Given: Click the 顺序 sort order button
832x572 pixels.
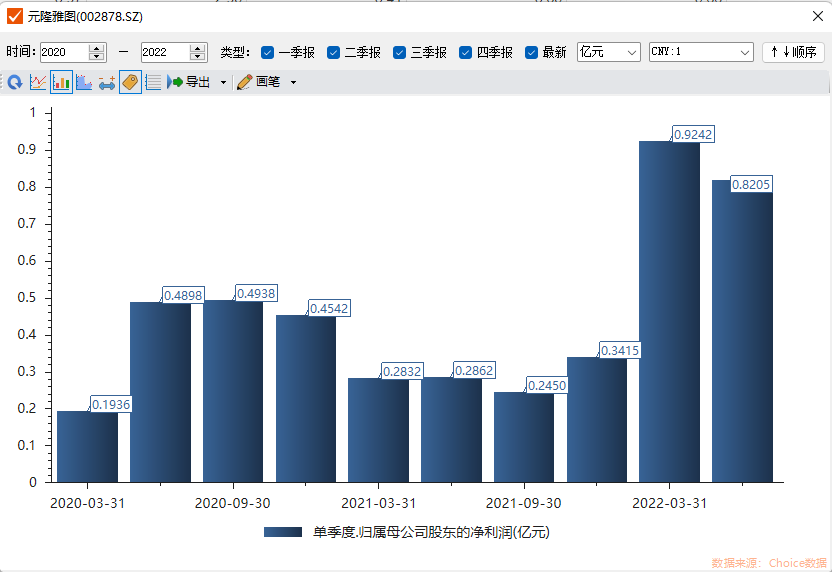Looking at the screenshot, I should coord(793,52).
